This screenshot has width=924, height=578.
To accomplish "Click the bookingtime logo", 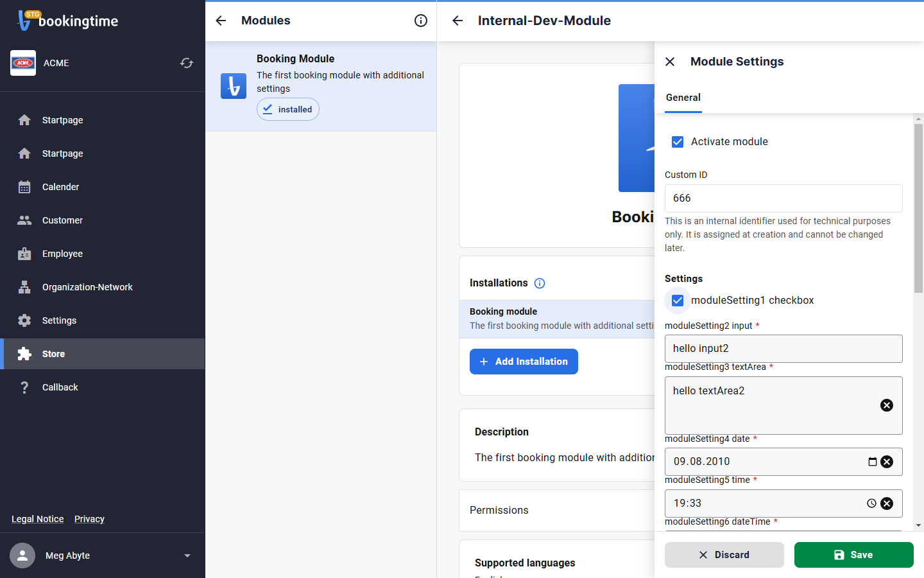I will (x=68, y=21).
